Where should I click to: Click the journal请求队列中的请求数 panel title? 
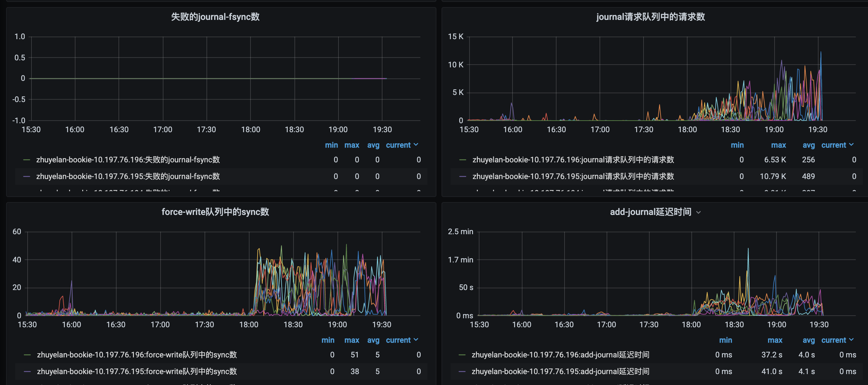(650, 17)
